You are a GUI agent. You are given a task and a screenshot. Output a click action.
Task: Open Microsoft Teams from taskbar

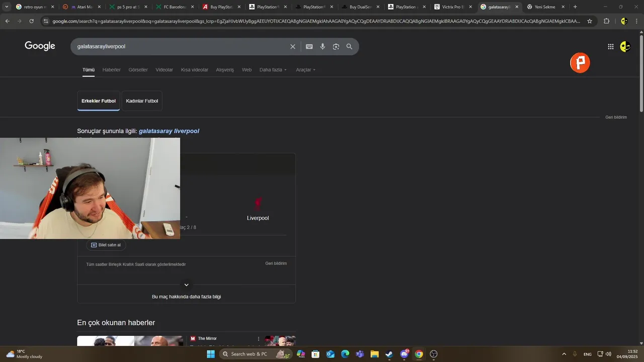pos(360,354)
